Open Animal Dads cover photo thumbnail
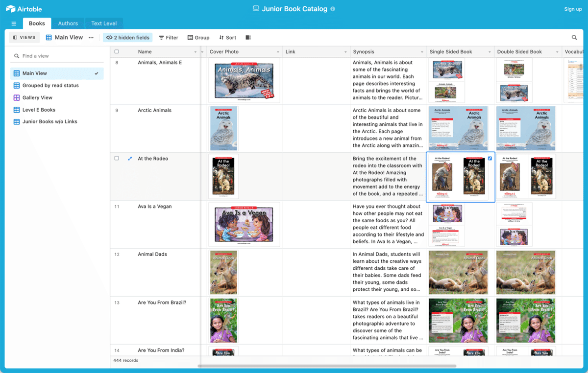The width and height of the screenshot is (588, 373). pyautogui.click(x=223, y=272)
